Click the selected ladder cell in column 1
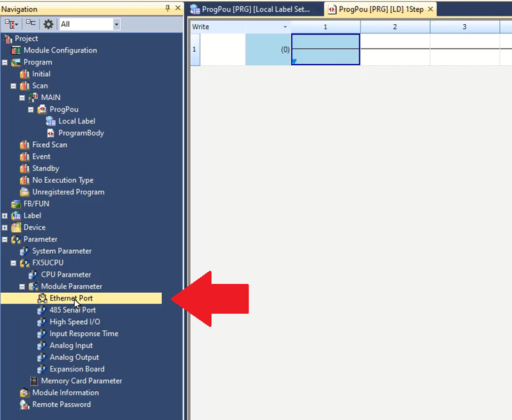This screenshot has width=512, height=420. [326, 49]
